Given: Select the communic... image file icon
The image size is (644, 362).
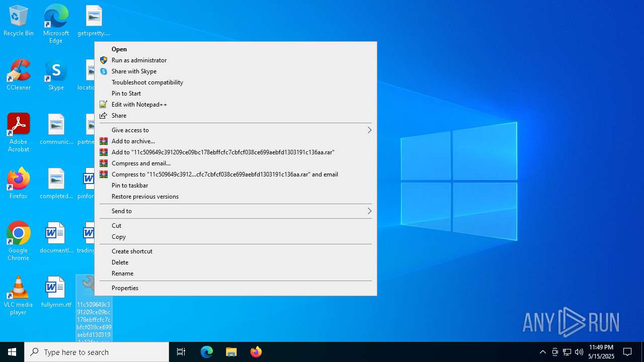Looking at the screenshot, I should 56,130.
